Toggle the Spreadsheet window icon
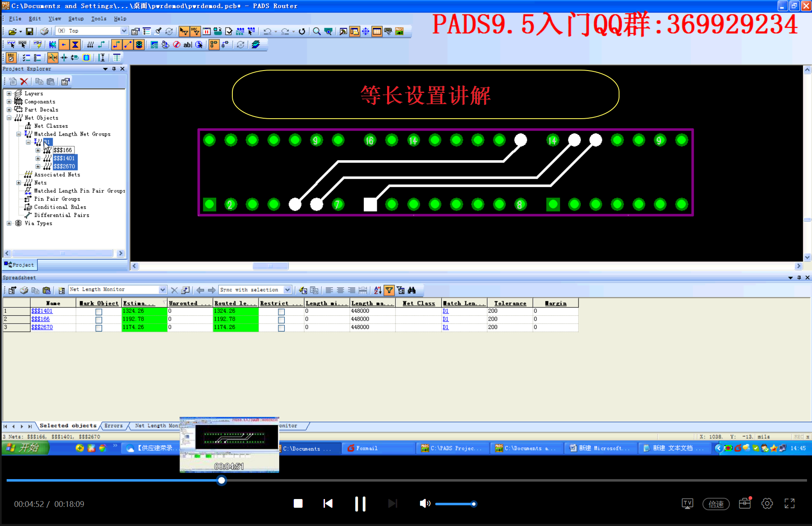Image resolution: width=812 pixels, height=526 pixels. click(377, 31)
